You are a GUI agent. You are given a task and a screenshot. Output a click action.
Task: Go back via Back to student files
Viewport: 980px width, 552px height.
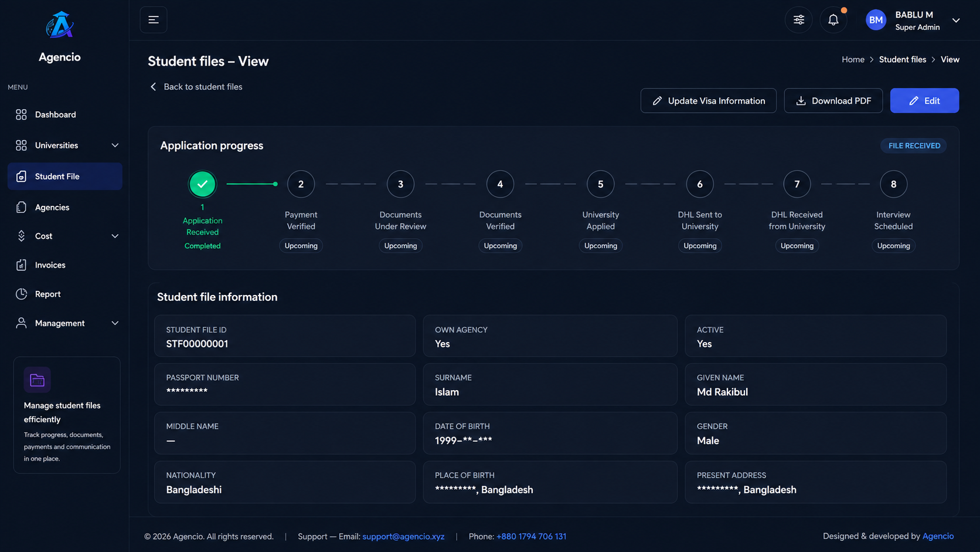pos(196,87)
